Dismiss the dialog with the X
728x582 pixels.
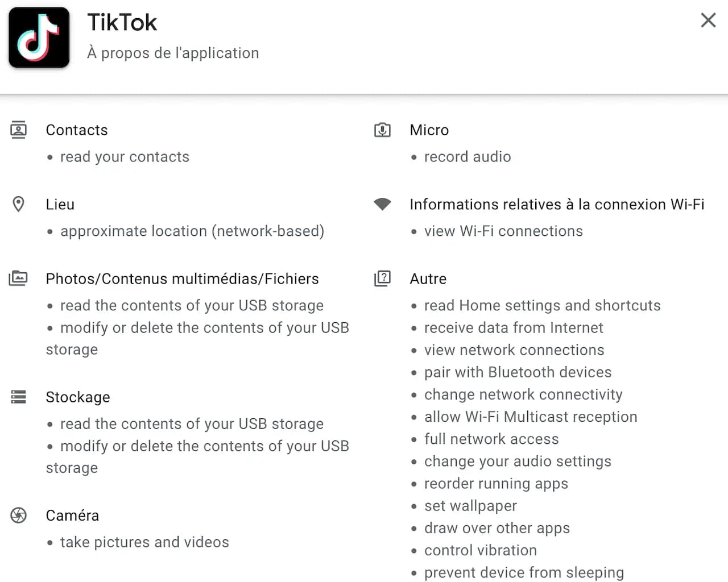708,20
